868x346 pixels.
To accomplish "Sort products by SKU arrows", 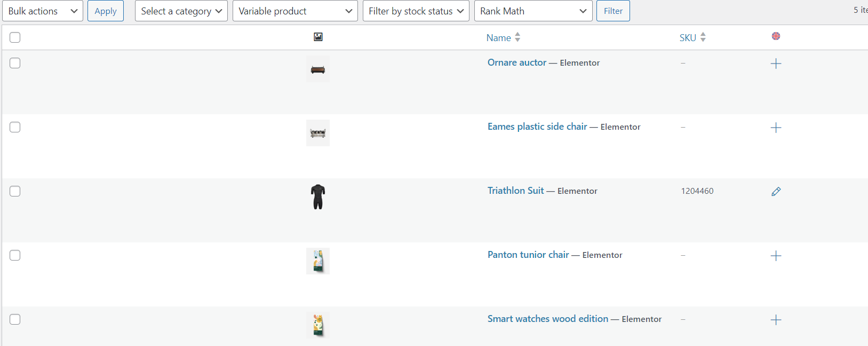I will pyautogui.click(x=703, y=37).
